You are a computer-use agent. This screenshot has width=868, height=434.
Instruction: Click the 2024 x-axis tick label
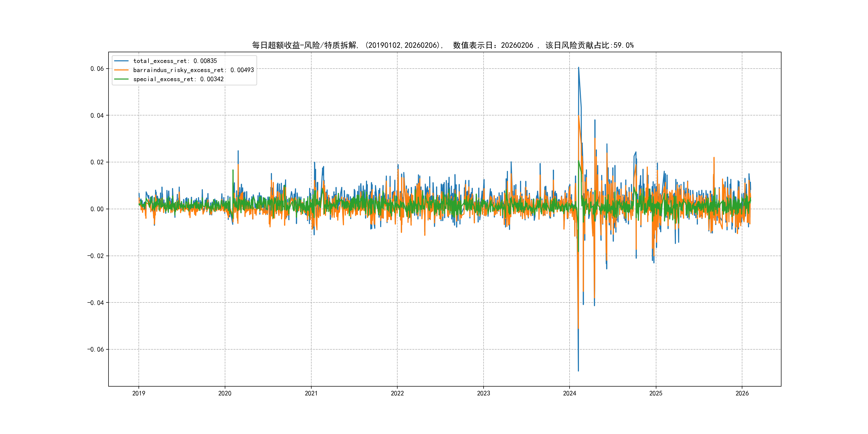pos(570,393)
